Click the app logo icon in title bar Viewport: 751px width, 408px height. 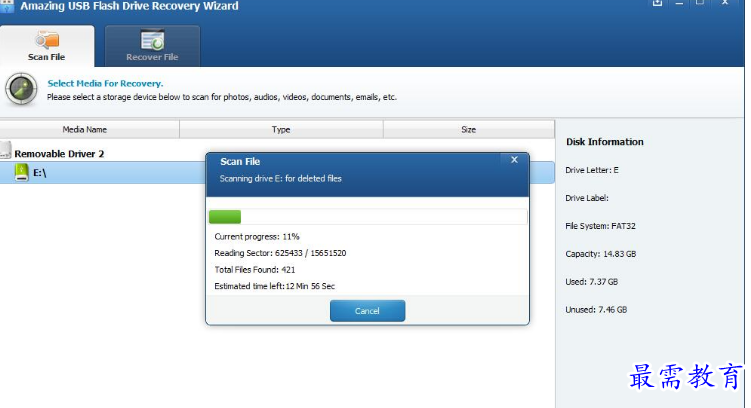pyautogui.click(x=7, y=6)
